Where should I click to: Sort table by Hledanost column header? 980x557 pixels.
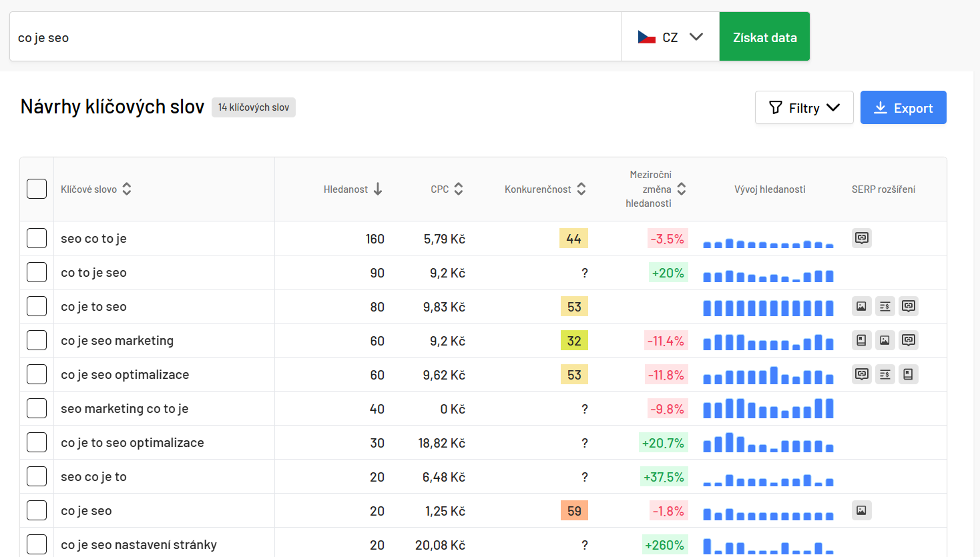(352, 189)
